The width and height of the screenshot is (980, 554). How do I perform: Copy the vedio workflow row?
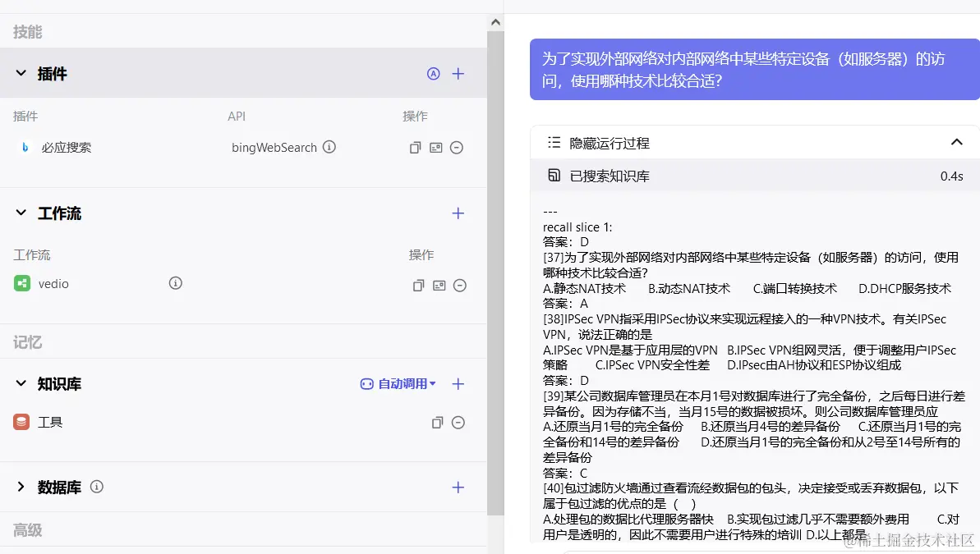(418, 286)
